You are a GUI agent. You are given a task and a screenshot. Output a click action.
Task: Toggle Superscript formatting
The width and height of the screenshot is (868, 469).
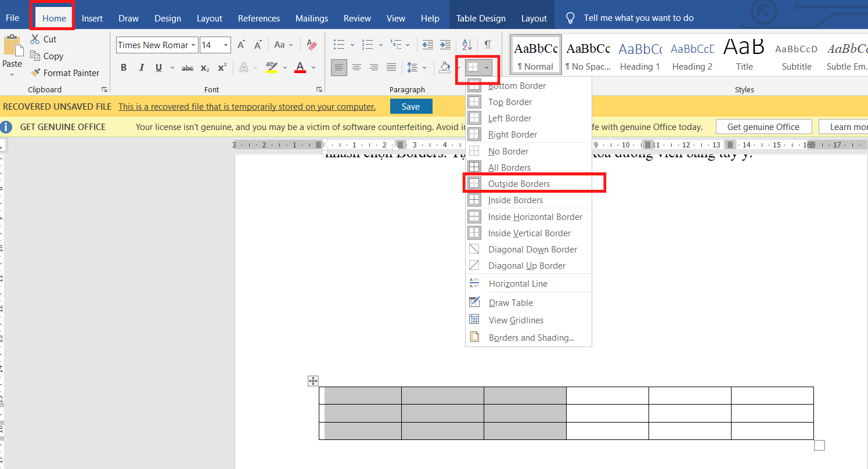tap(222, 68)
